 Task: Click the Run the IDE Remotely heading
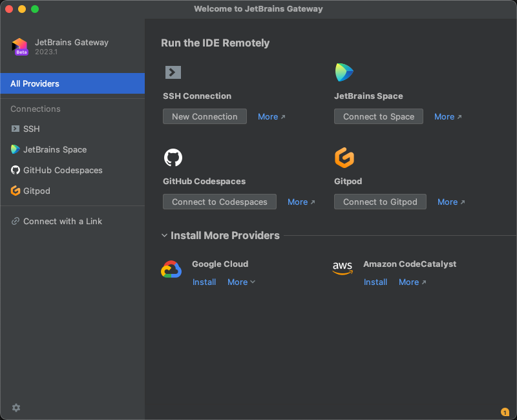(x=215, y=43)
